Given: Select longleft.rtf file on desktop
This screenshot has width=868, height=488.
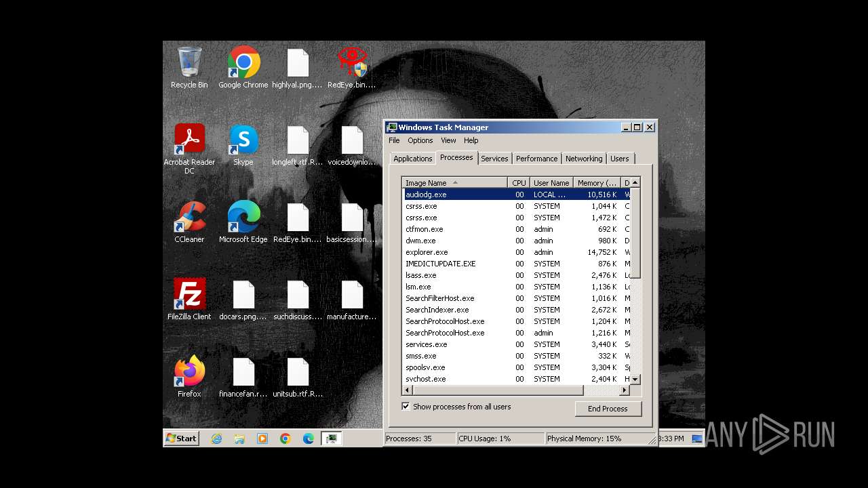Looking at the screenshot, I should click(298, 144).
